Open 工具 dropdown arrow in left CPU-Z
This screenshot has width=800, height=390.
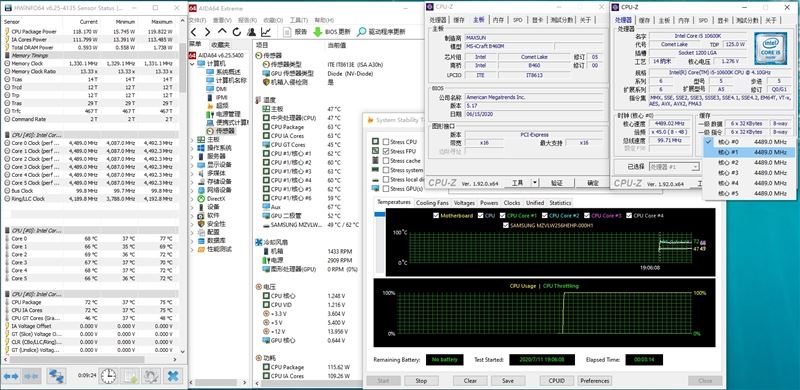click(534, 182)
